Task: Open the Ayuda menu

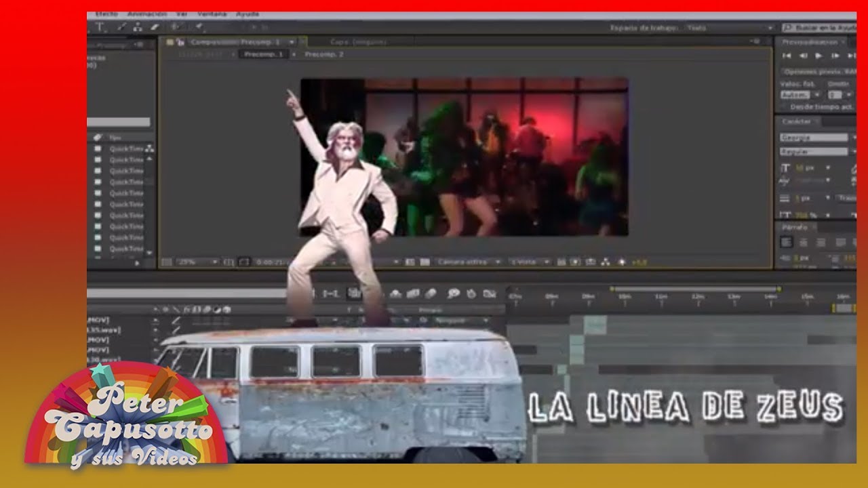Action: point(248,14)
